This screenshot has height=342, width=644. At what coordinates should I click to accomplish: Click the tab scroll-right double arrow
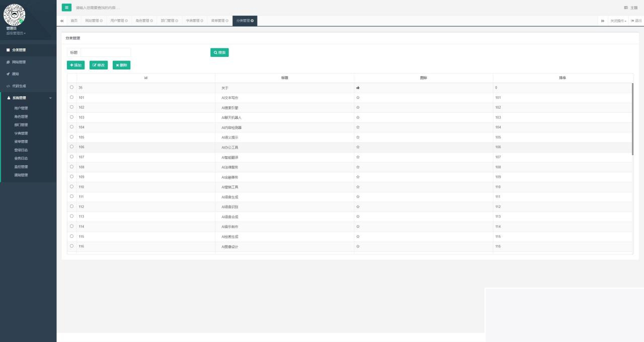point(603,21)
